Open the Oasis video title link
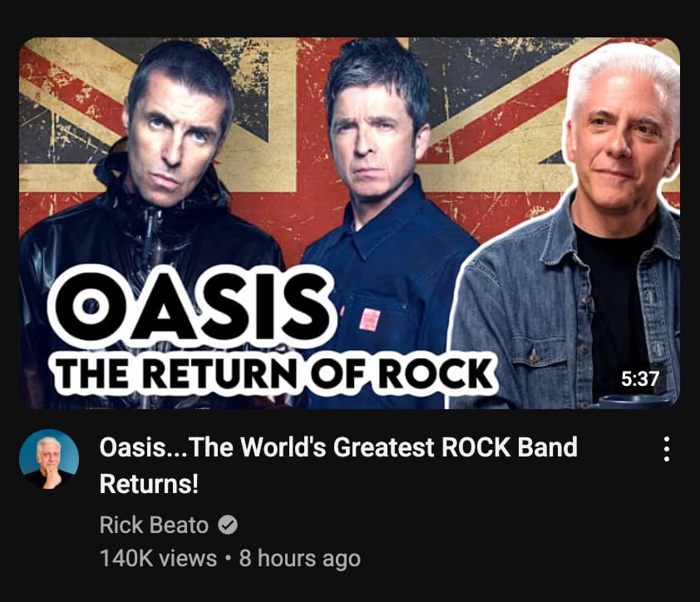Image resolution: width=700 pixels, height=602 pixels. coord(338,466)
